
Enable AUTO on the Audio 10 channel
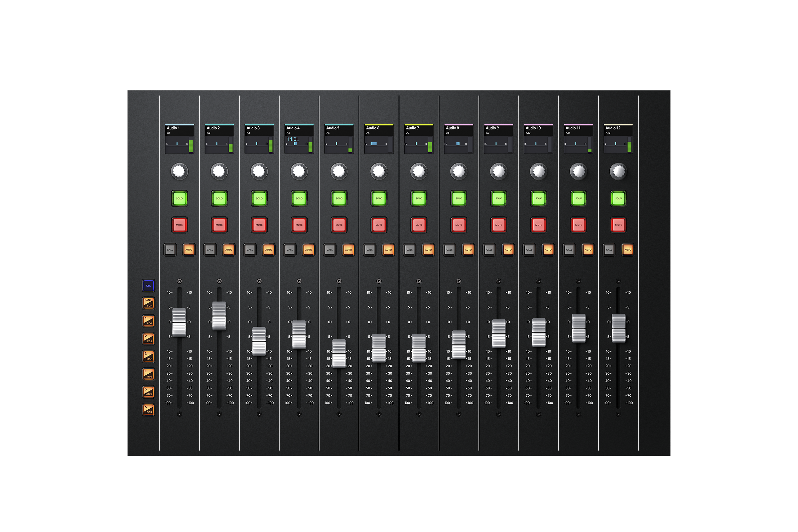548,250
